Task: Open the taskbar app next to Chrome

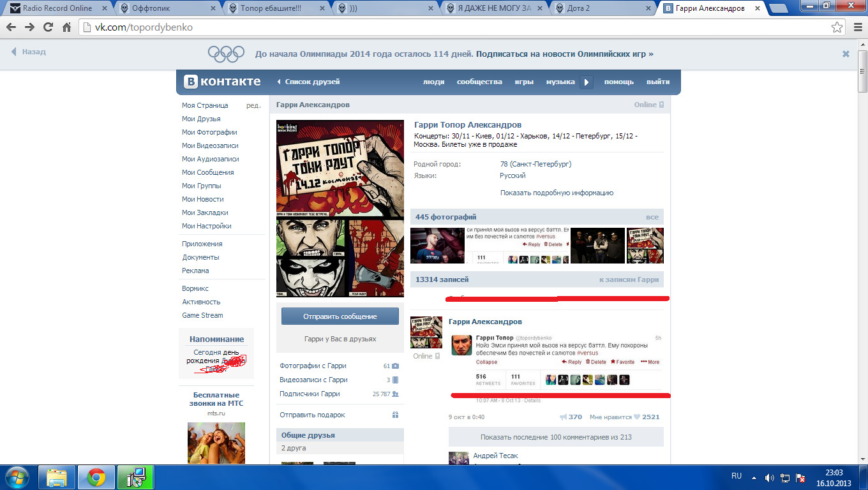Action: [x=136, y=477]
